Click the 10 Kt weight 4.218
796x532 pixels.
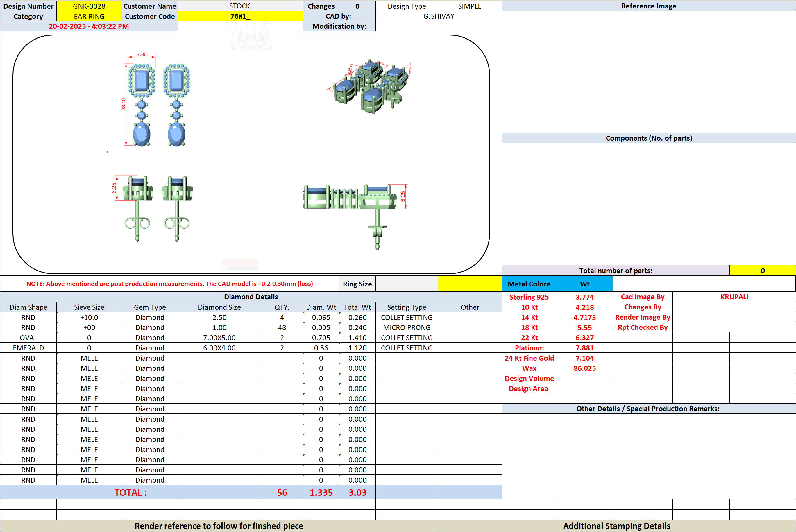coord(584,307)
